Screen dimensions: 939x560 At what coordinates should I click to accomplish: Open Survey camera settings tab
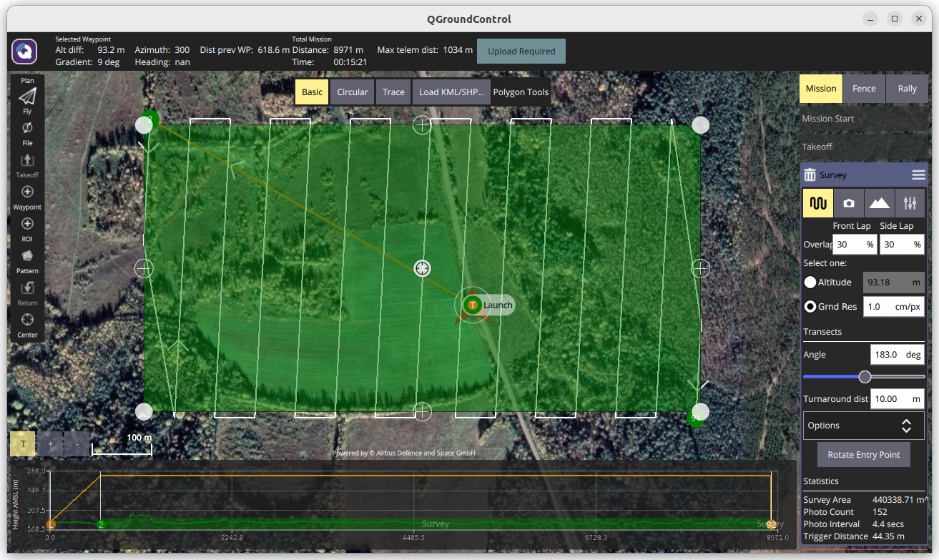coord(848,203)
